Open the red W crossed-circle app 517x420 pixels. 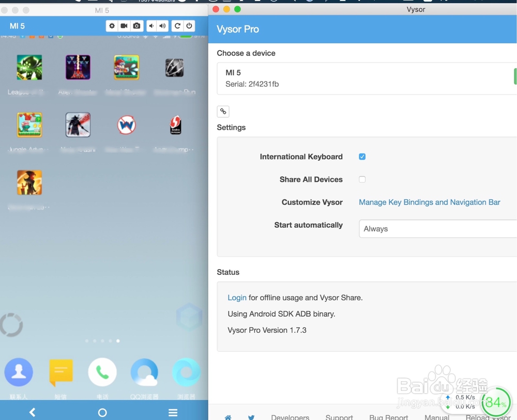[127, 125]
